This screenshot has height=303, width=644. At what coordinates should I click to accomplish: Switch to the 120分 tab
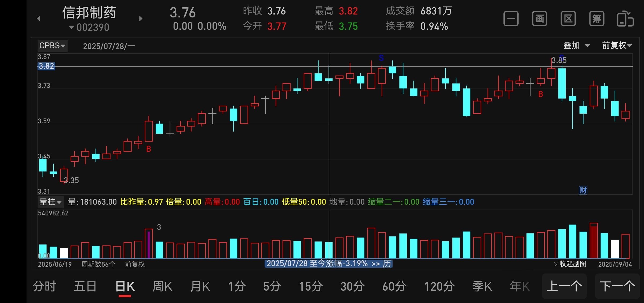(x=439, y=286)
